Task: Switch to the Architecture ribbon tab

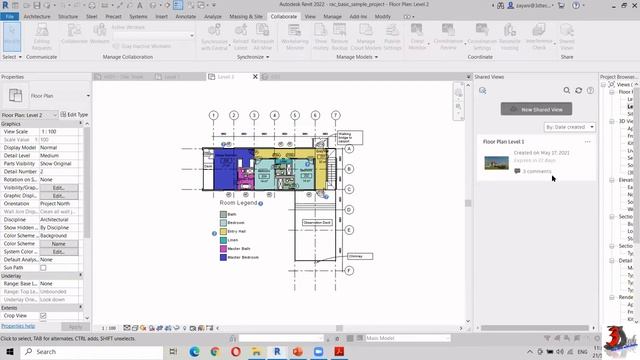Action: [x=37, y=16]
